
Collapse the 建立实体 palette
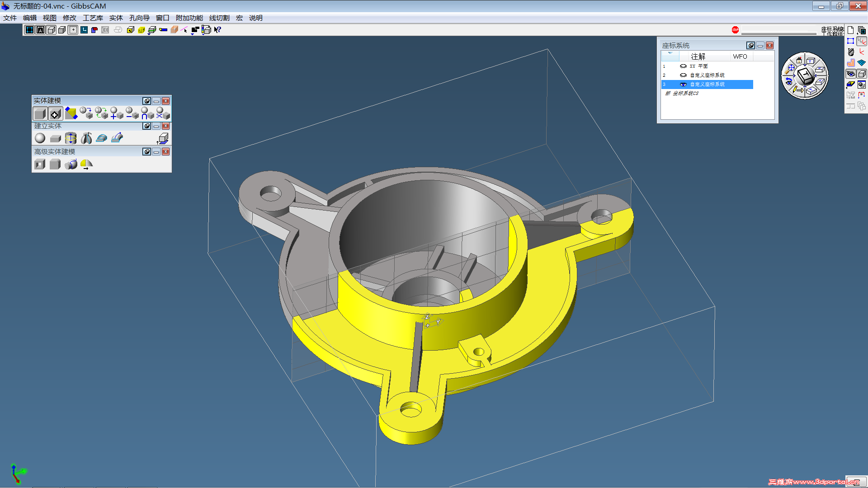point(156,126)
